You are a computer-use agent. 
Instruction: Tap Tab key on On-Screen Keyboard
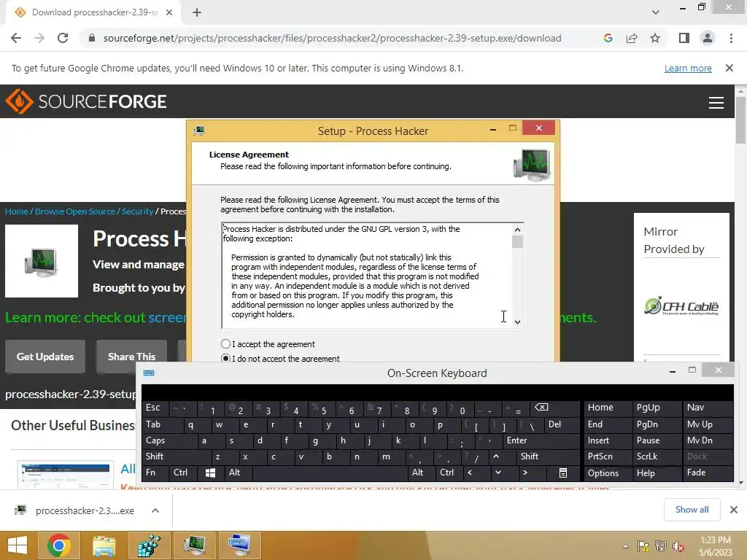[162, 424]
